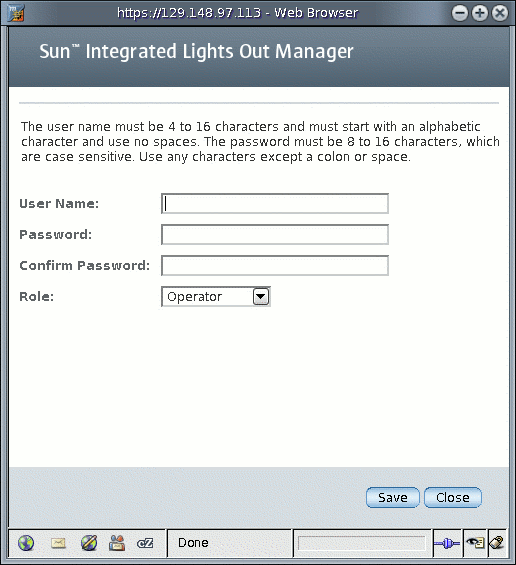Screen dimensions: 516x565
Task: Click the security tag icon in status bar
Action: [x=497, y=543]
